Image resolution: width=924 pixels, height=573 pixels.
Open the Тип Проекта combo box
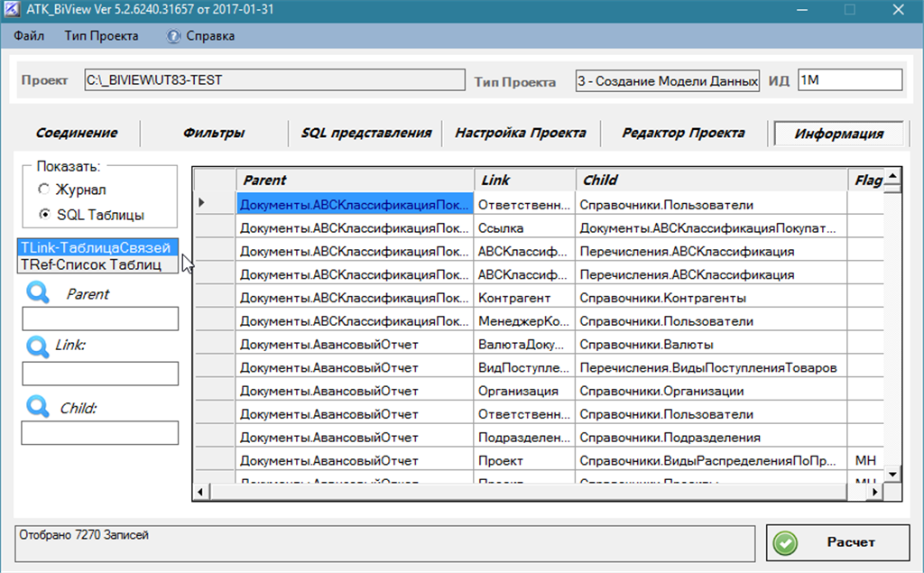(668, 81)
